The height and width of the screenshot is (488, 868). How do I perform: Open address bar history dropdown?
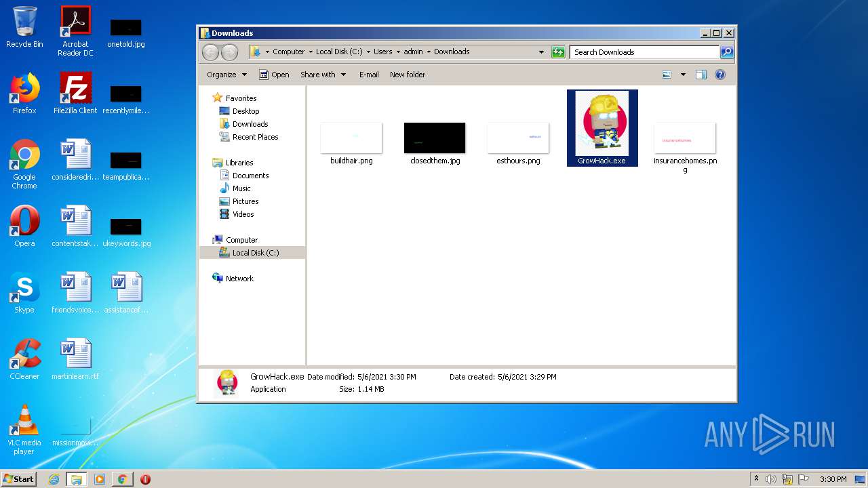pyautogui.click(x=541, y=52)
